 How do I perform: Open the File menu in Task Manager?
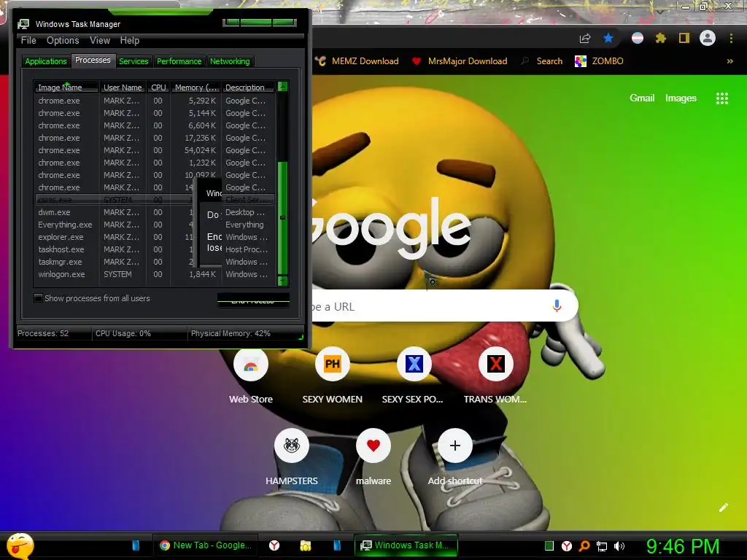pos(28,41)
